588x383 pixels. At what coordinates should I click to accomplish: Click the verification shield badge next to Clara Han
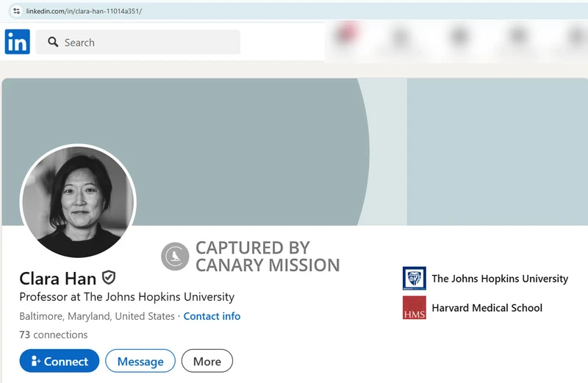tap(109, 278)
